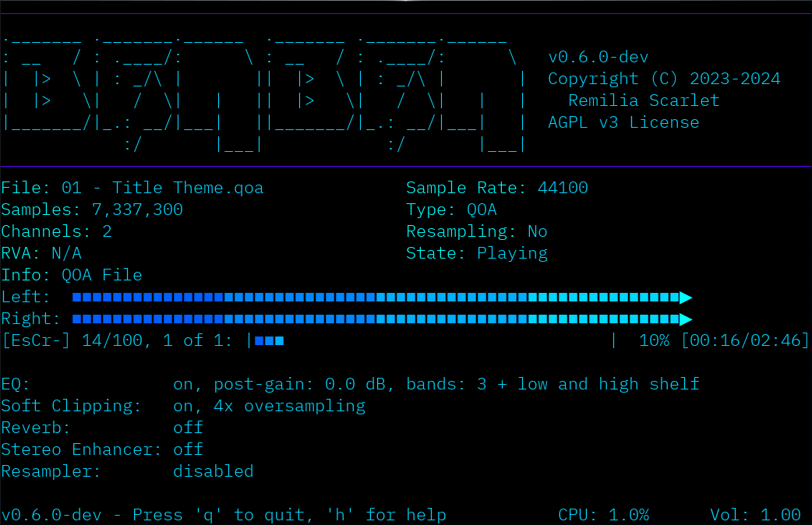
Task: Click the song progress bar filled blocks
Action: point(269,340)
